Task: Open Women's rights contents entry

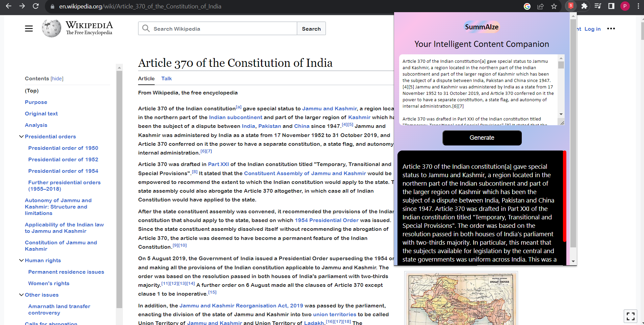Action: point(49,283)
